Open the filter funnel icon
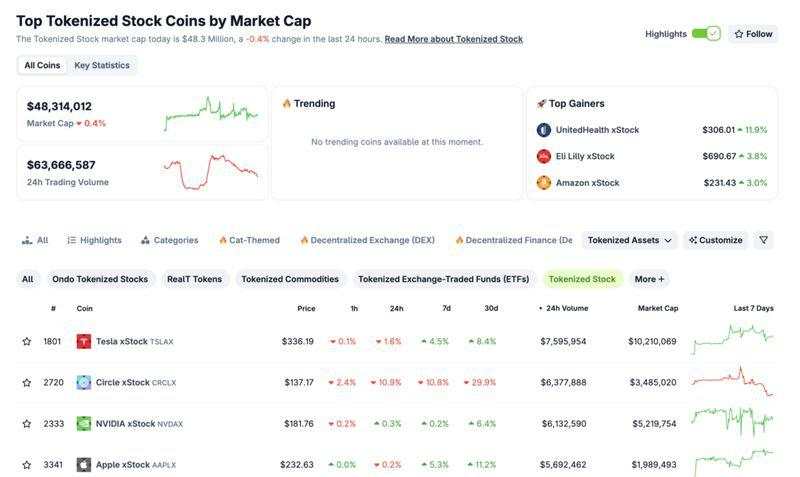This screenshot has width=800, height=477. pyautogui.click(x=764, y=240)
